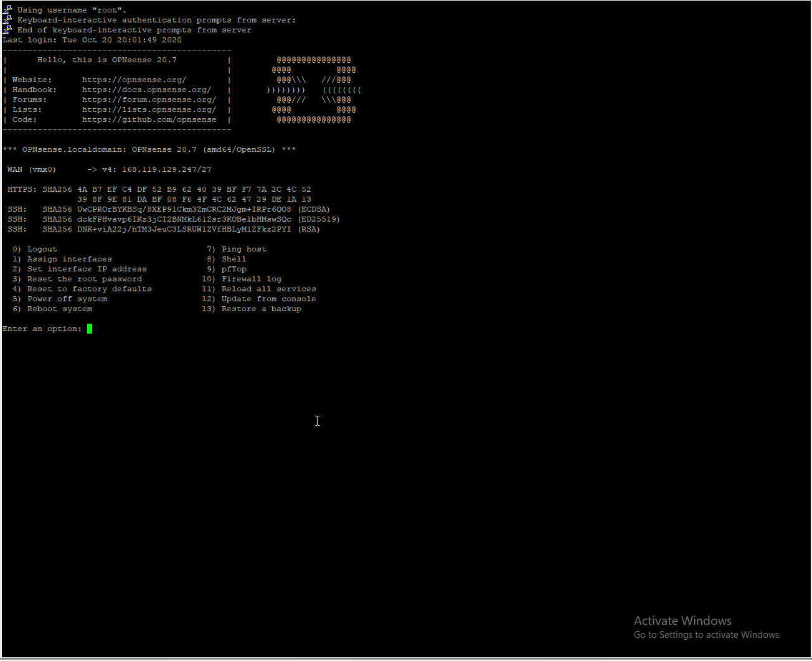Click the '3) Reset the root password' option
812x661 pixels.
click(77, 279)
